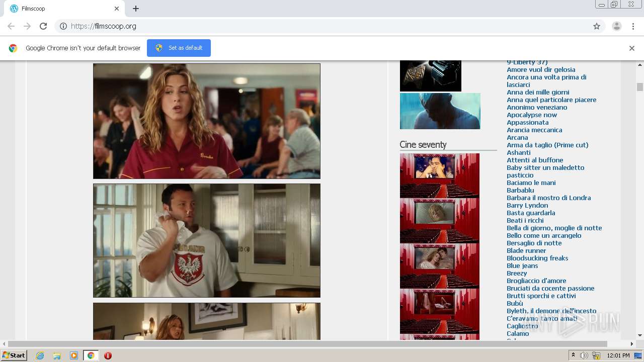Viewport: 644px width, 362px height.
Task: Open Anna quel particolare piacere link
Action: tap(551, 100)
